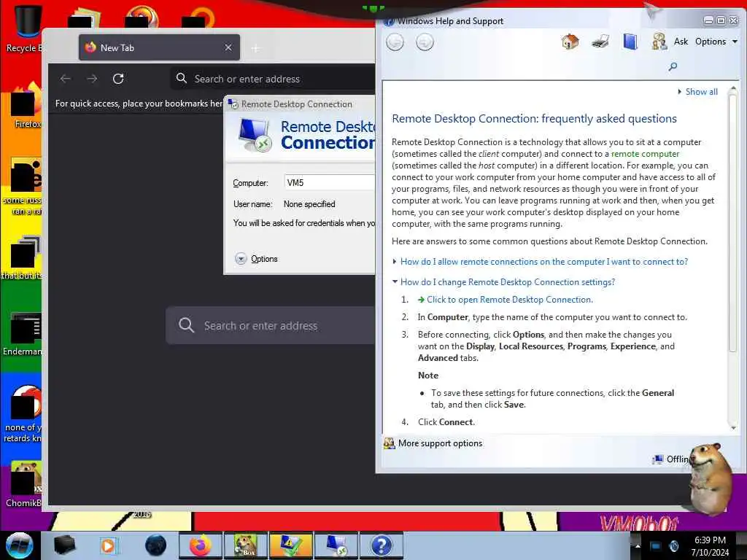This screenshot has width=747, height=560.
Task: Minimize the Windows Help and Support window
Action: [708, 20]
